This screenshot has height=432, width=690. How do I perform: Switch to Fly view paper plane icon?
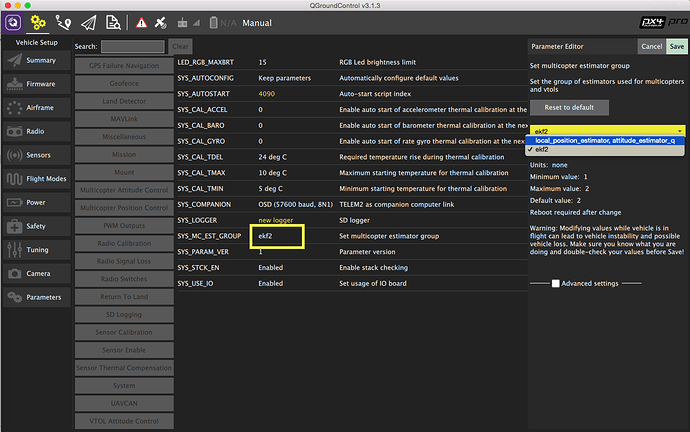[x=88, y=23]
